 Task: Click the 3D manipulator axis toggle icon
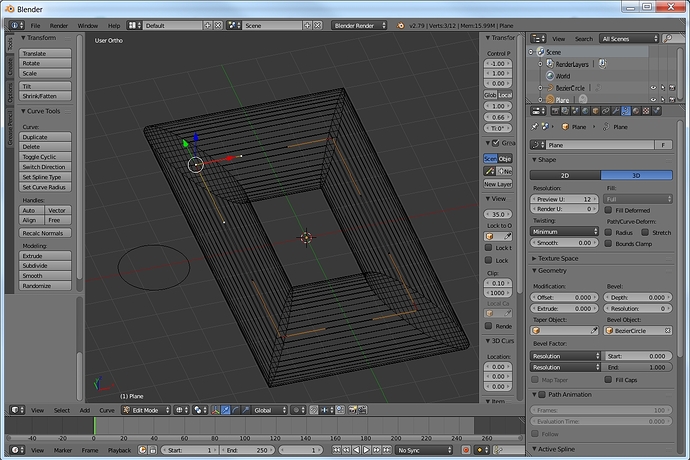[216, 410]
